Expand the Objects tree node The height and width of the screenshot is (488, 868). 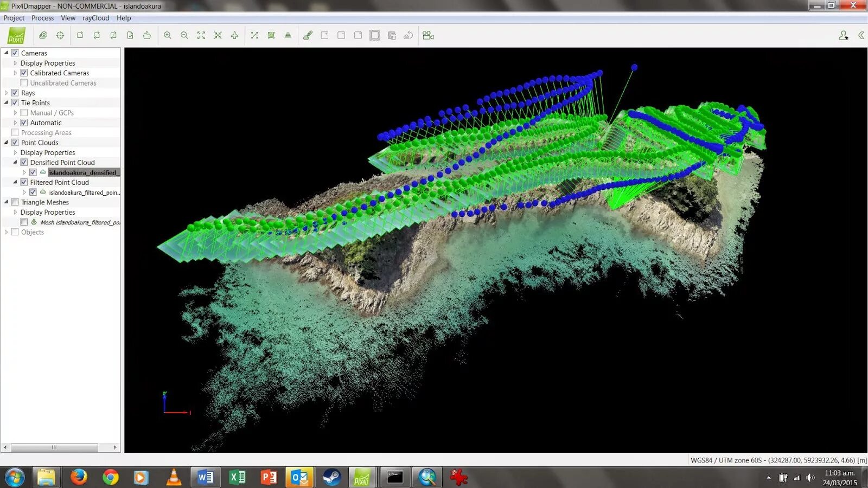point(7,232)
